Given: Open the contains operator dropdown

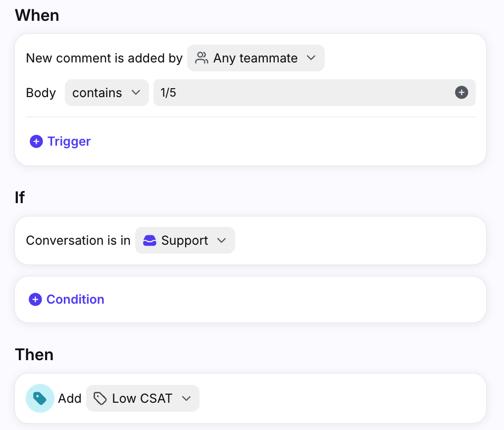Looking at the screenshot, I should [x=106, y=93].
